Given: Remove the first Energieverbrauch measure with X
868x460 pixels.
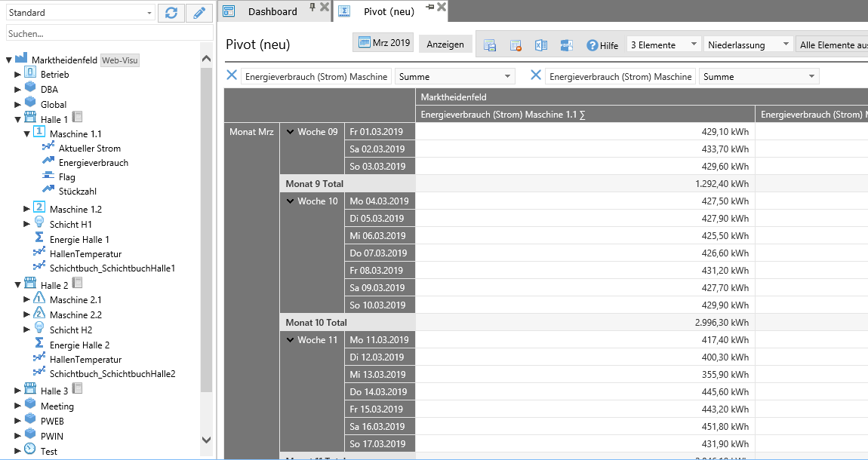Looking at the screenshot, I should (232, 75).
